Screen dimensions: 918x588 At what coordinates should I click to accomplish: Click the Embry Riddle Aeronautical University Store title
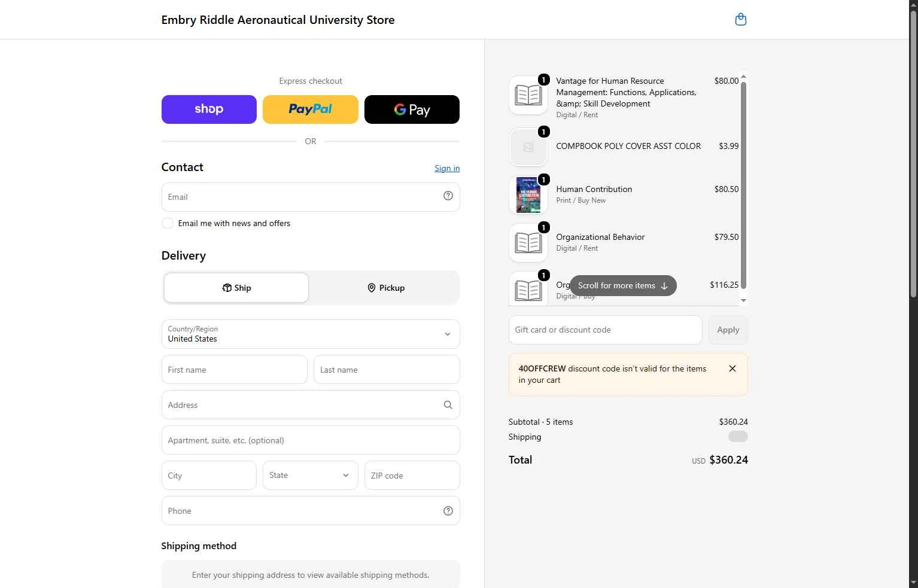278,20
